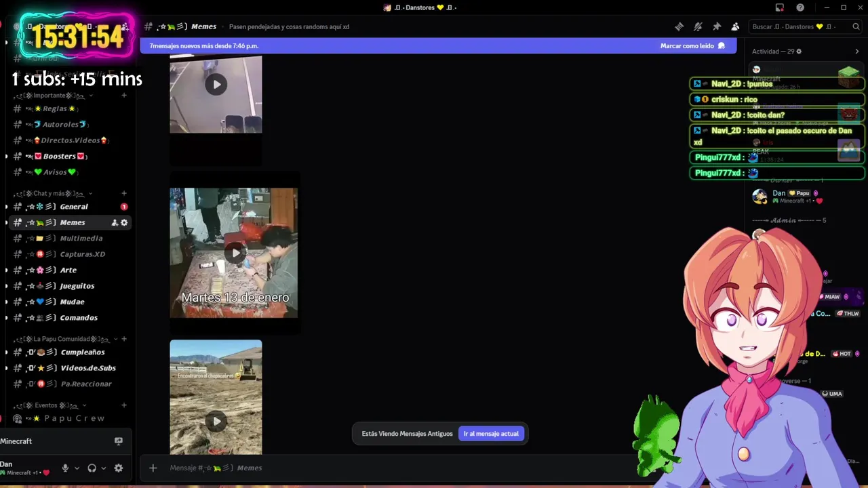Click the Memes channel title in header
868x488 pixels.
[x=203, y=26]
